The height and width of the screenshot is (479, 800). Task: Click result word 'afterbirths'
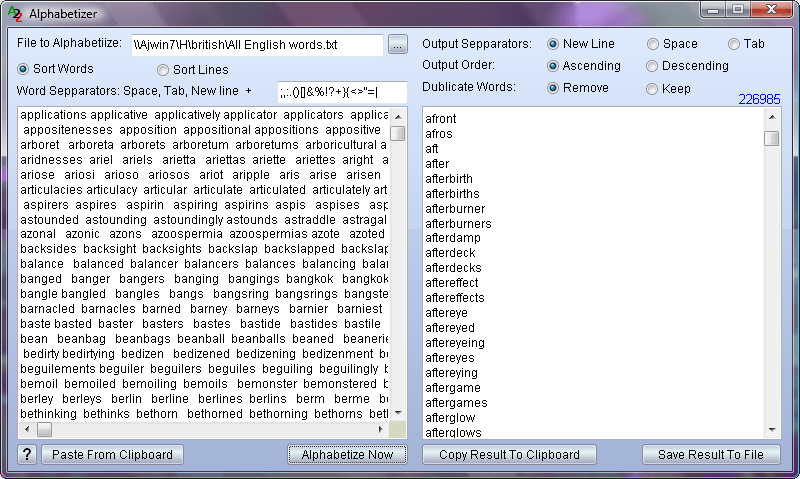pyautogui.click(x=453, y=194)
